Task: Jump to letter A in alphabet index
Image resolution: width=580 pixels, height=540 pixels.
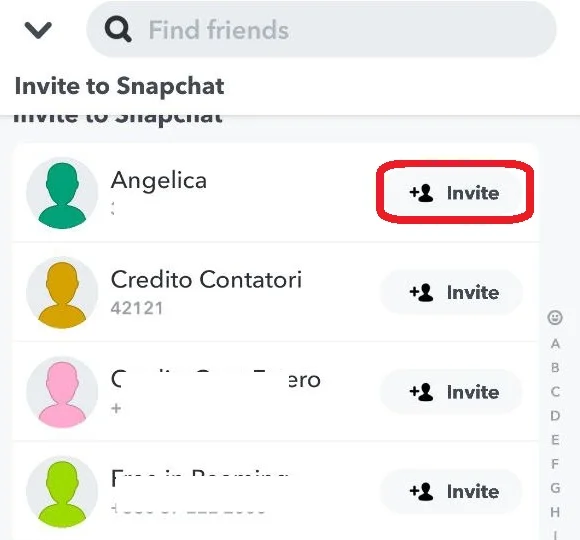Action: 555,344
